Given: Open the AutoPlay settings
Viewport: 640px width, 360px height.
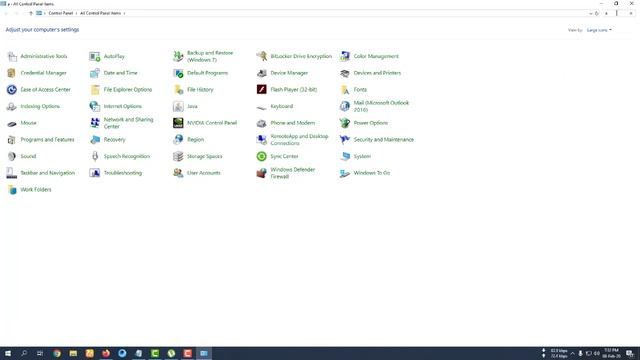Looking at the screenshot, I should tap(107, 56).
